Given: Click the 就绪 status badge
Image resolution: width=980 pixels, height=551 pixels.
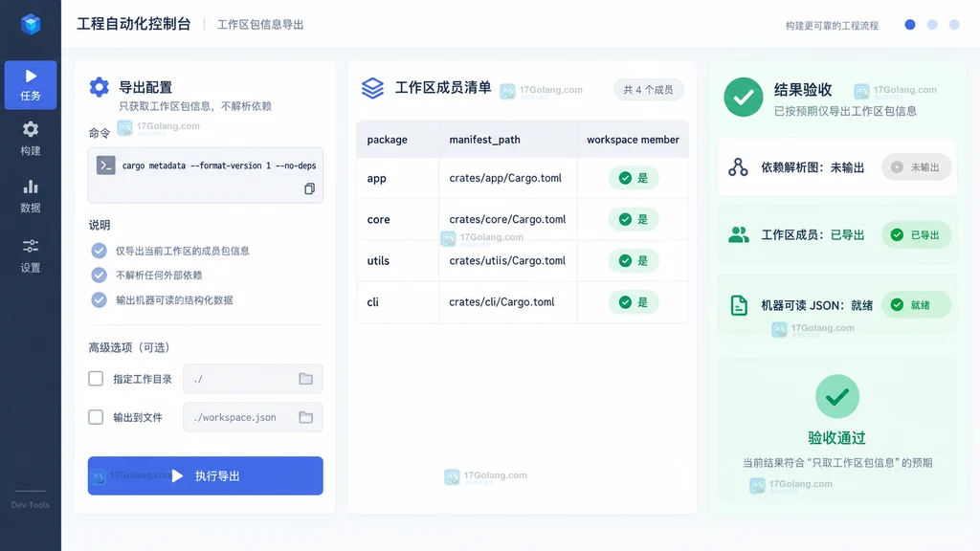Looking at the screenshot, I should click(x=916, y=305).
